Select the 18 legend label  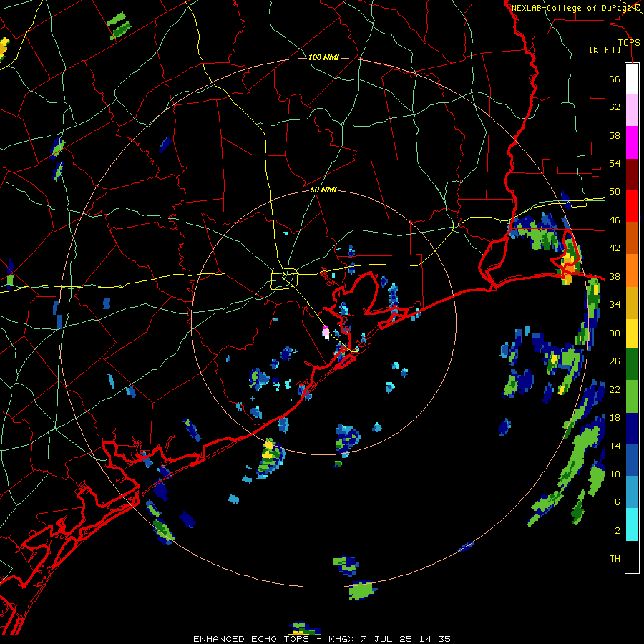point(615,418)
